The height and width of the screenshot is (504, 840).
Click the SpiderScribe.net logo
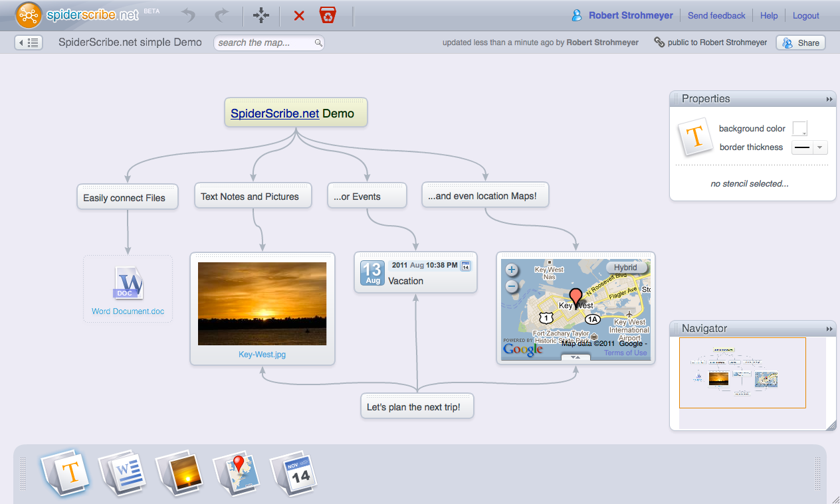coord(77,15)
